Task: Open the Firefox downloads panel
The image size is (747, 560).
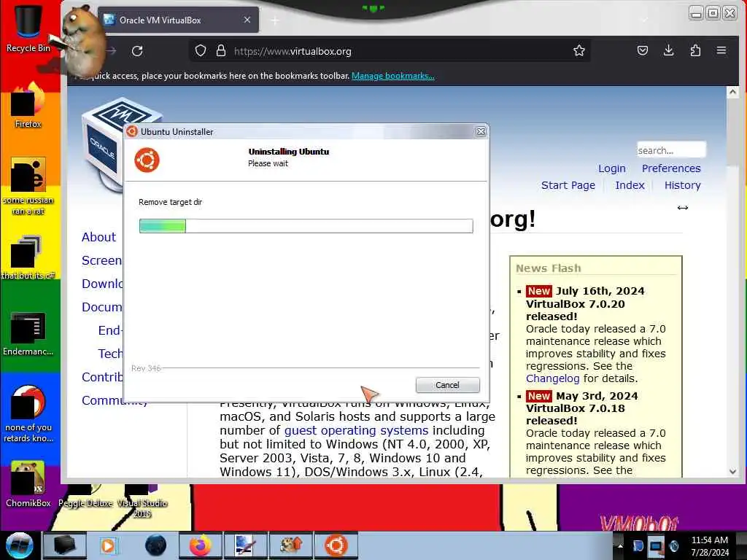Action: coord(668,50)
